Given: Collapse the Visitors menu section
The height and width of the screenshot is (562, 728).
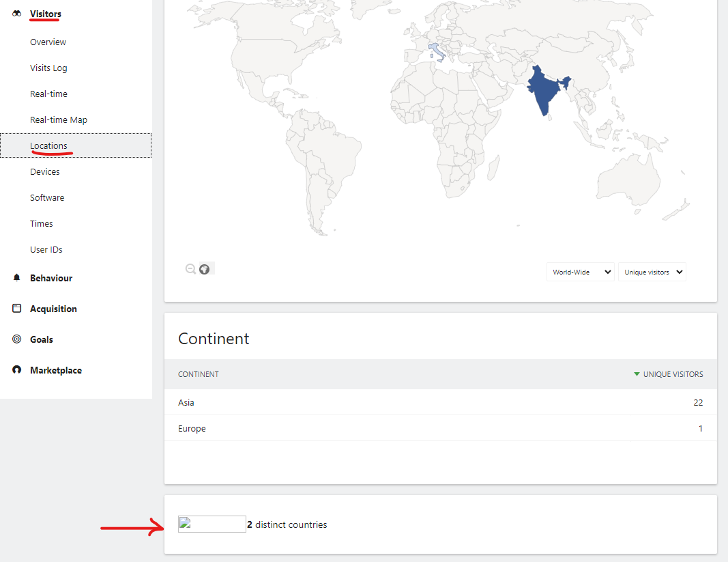Looking at the screenshot, I should tap(46, 14).
